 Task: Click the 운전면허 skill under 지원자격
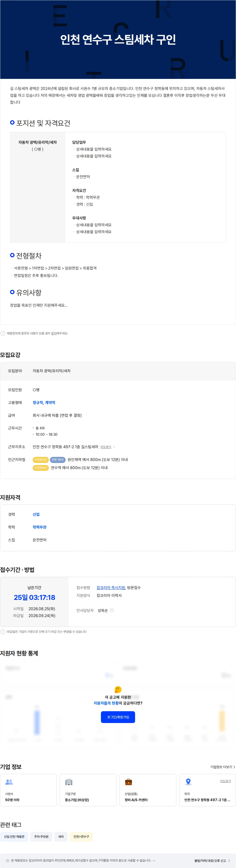point(39,540)
